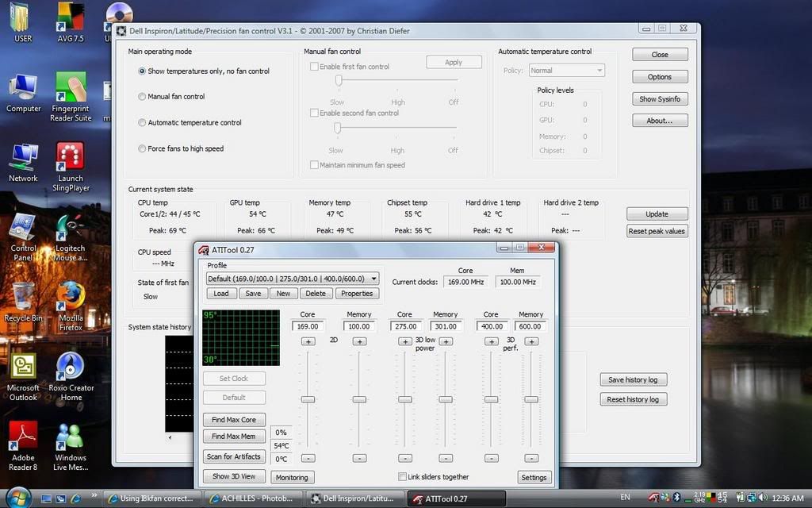This screenshot has height=508, width=812.
Task: Click Show Desktop quick launch icon
Action: pyautogui.click(x=46, y=498)
